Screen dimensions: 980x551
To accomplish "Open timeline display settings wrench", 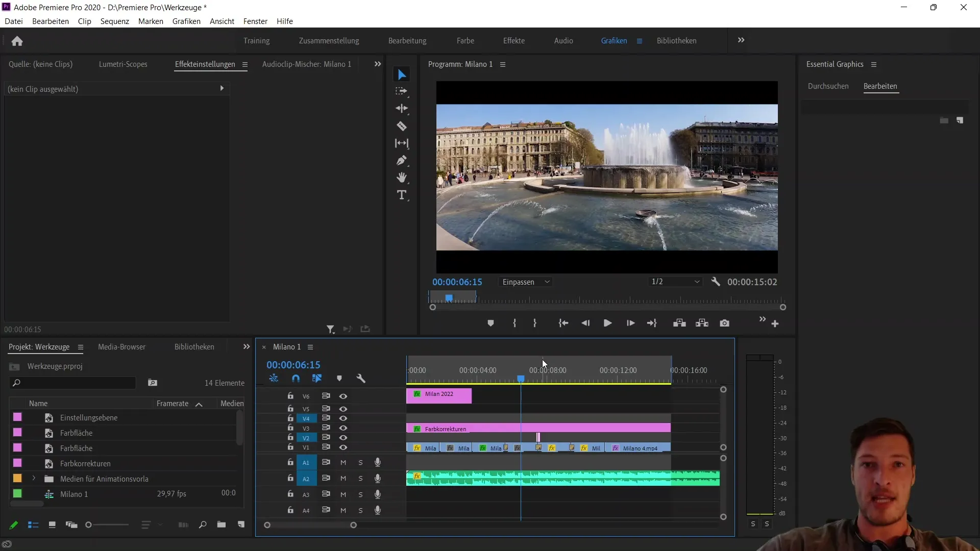I will (x=361, y=379).
